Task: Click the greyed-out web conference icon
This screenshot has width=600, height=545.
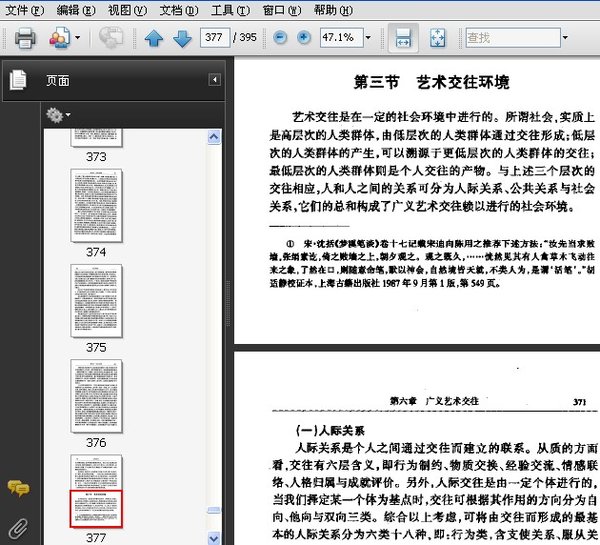Action: [x=111, y=38]
